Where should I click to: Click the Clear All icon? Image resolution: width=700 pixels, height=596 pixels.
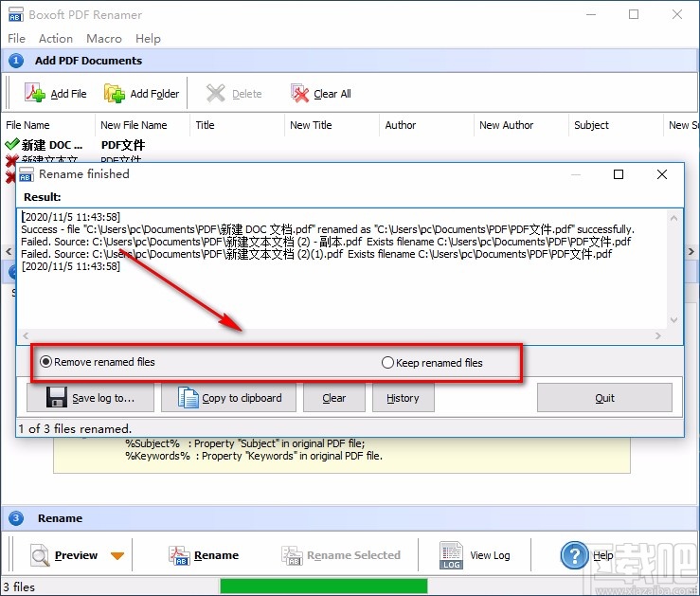(300, 93)
